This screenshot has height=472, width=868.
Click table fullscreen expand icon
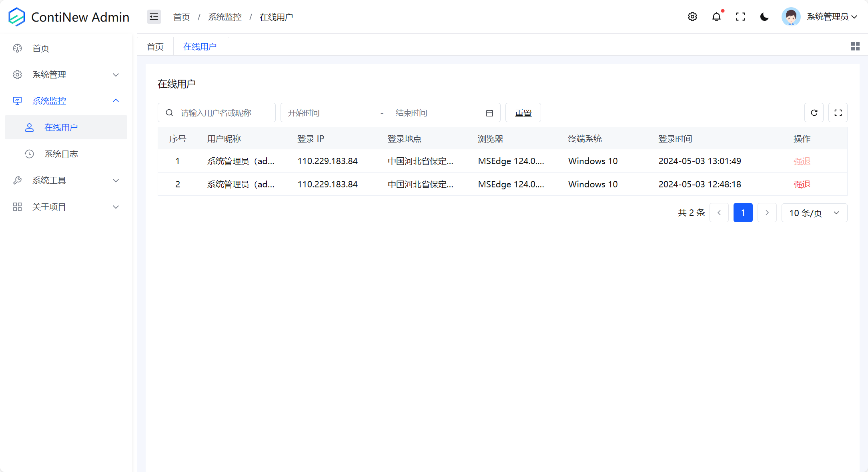[838, 113]
